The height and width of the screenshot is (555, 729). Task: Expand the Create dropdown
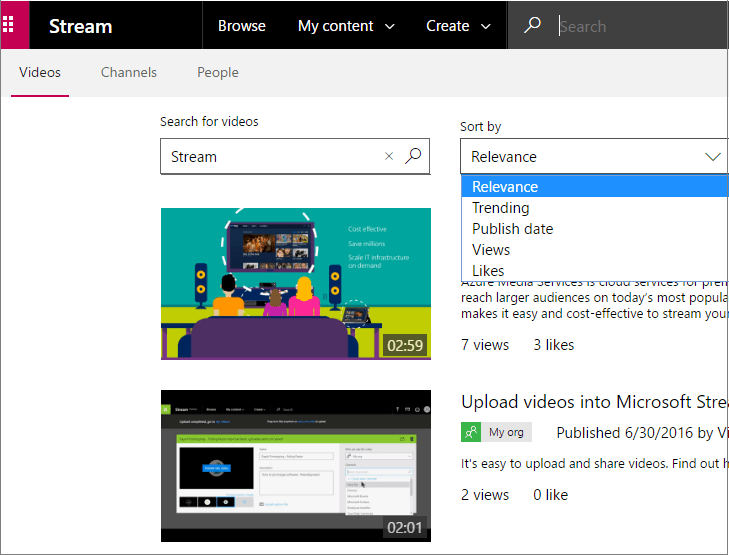[458, 26]
